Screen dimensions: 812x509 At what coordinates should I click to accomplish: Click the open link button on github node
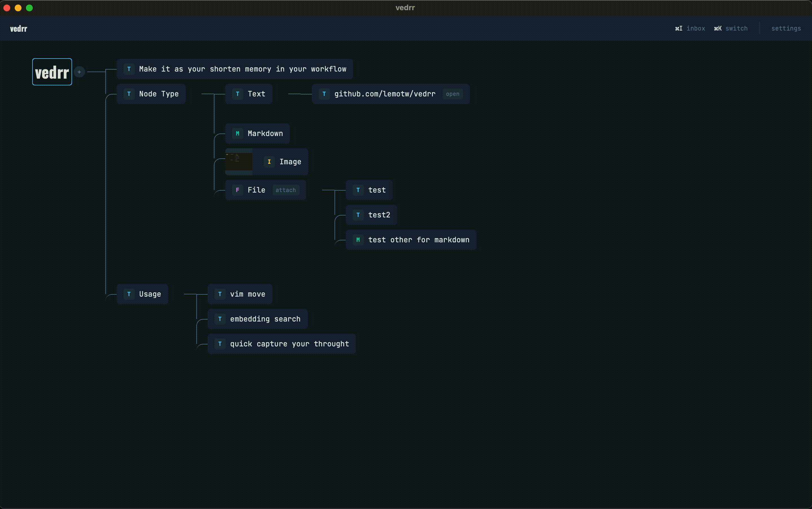452,94
